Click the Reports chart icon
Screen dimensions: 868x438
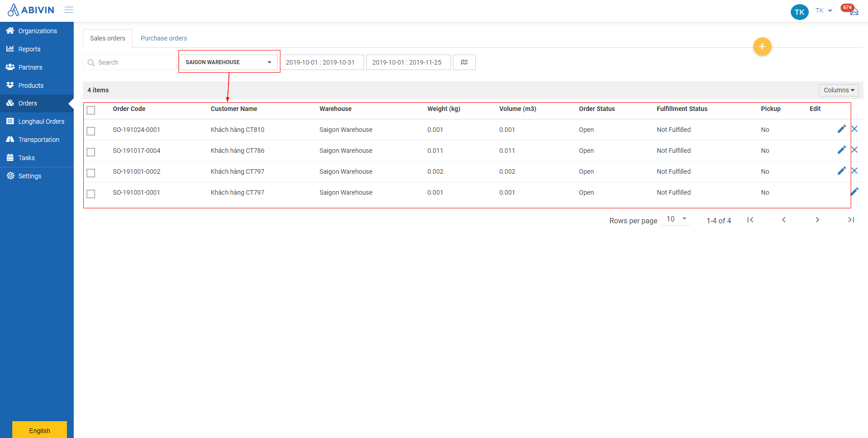10,49
